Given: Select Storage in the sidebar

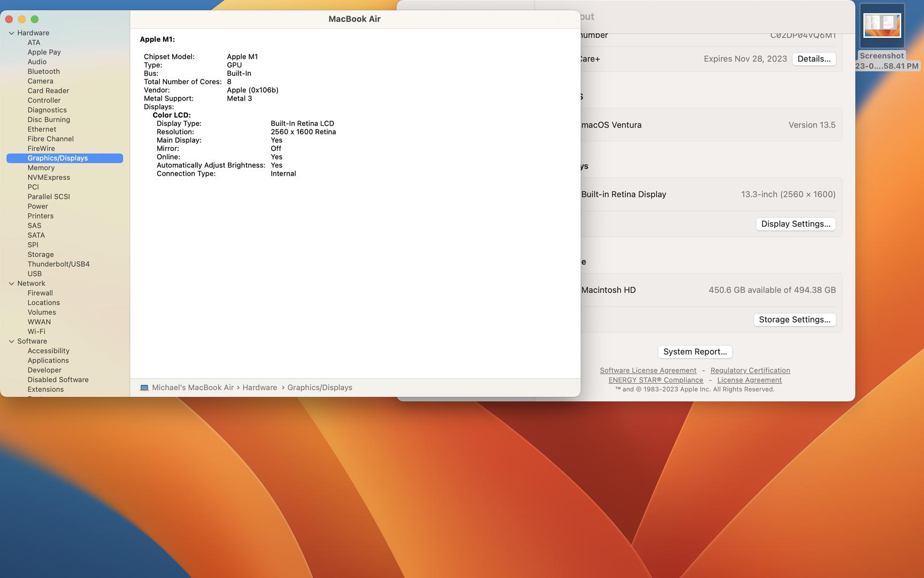Looking at the screenshot, I should click(x=40, y=255).
